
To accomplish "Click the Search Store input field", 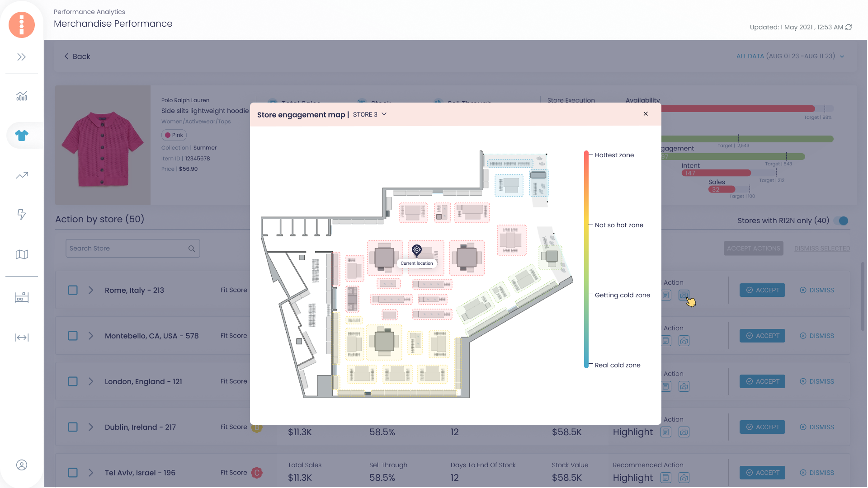I will pos(132,249).
